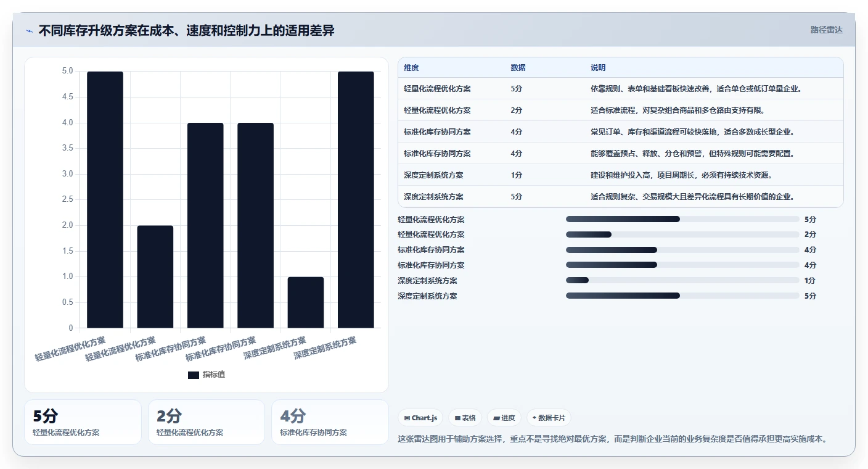
Task: Click the 维度 column header
Action: tap(411, 68)
